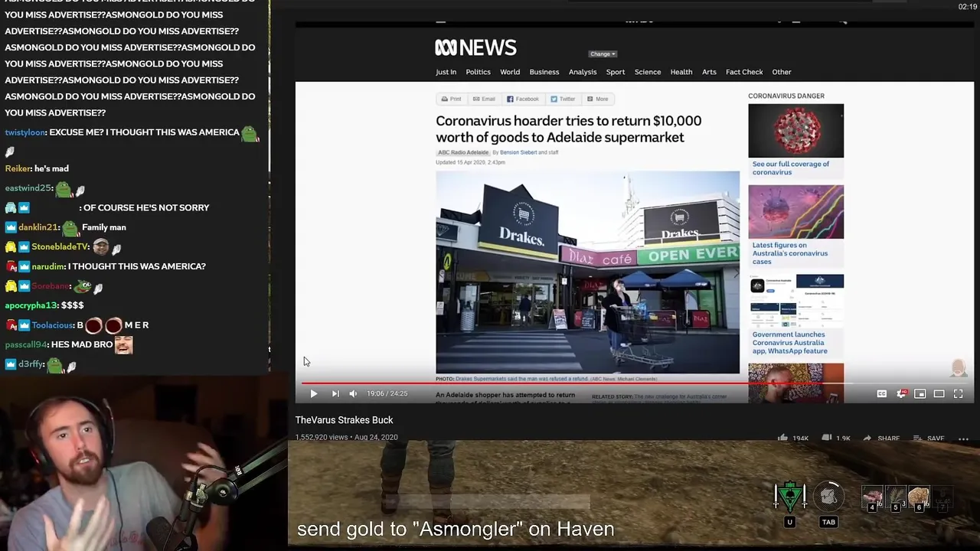Viewport: 980px width, 551px height.
Task: Click the 'CORONAVIRUS DANGER' sidebar heading
Action: (786, 96)
